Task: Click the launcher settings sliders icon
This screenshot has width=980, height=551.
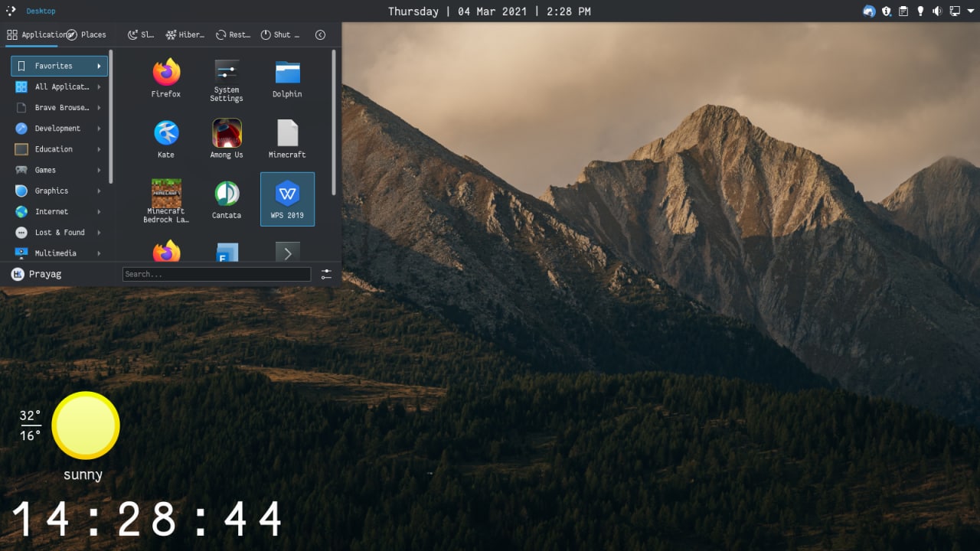Action: [327, 274]
